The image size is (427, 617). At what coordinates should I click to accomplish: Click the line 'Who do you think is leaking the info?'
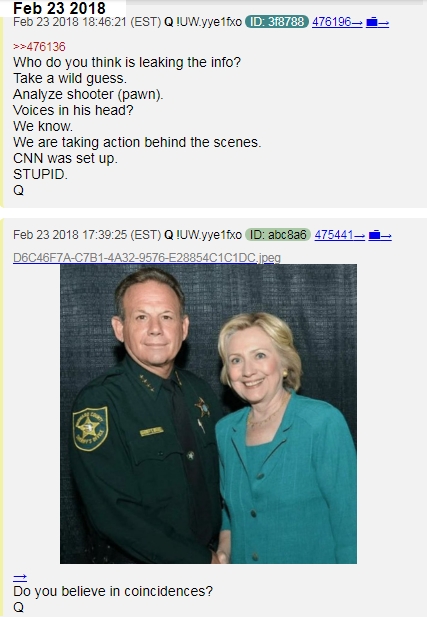click(127, 62)
